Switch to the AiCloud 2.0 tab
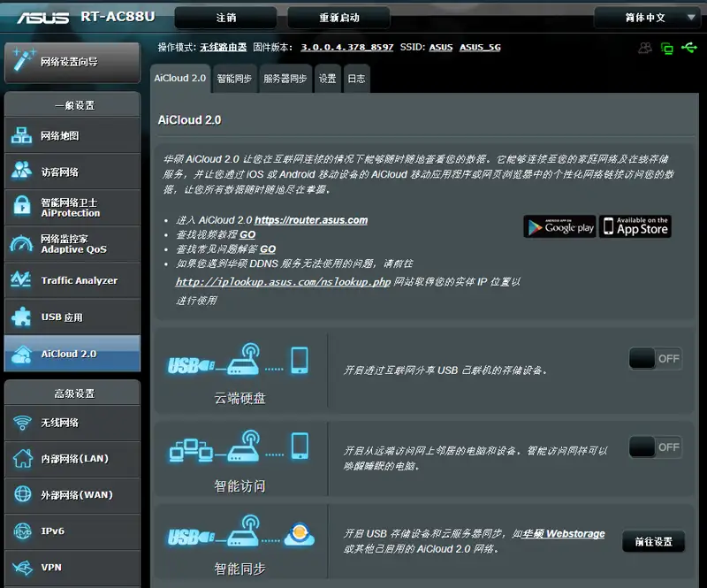The height and width of the screenshot is (588, 707). click(180, 79)
